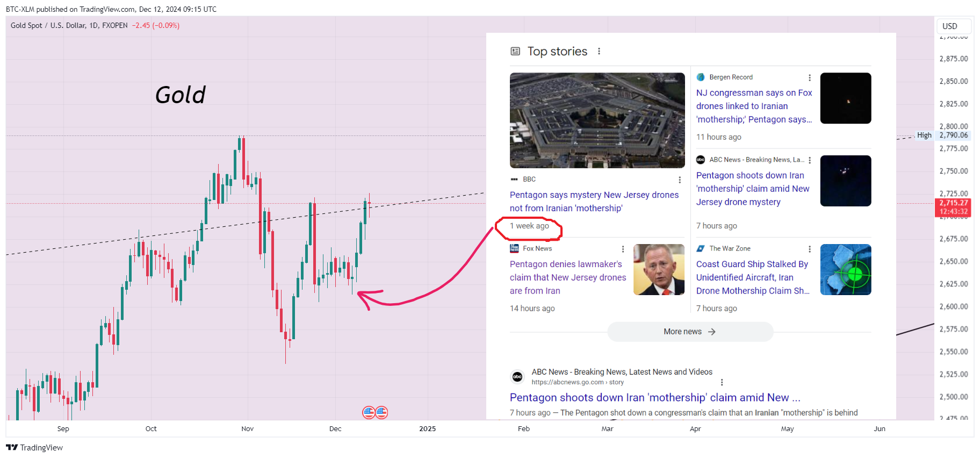The height and width of the screenshot is (458, 980).
Task: Click the TradingView logo at bottom
Action: pyautogui.click(x=34, y=447)
